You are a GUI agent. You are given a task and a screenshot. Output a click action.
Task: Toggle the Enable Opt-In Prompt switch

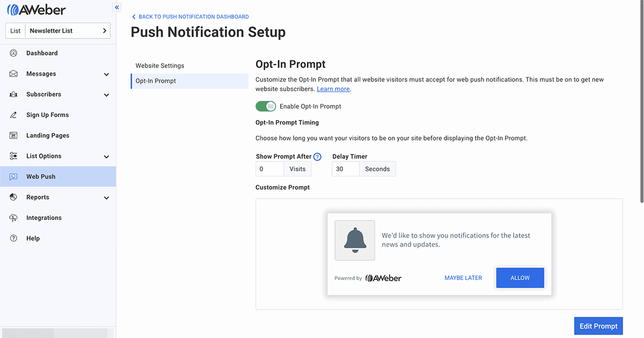click(x=266, y=106)
